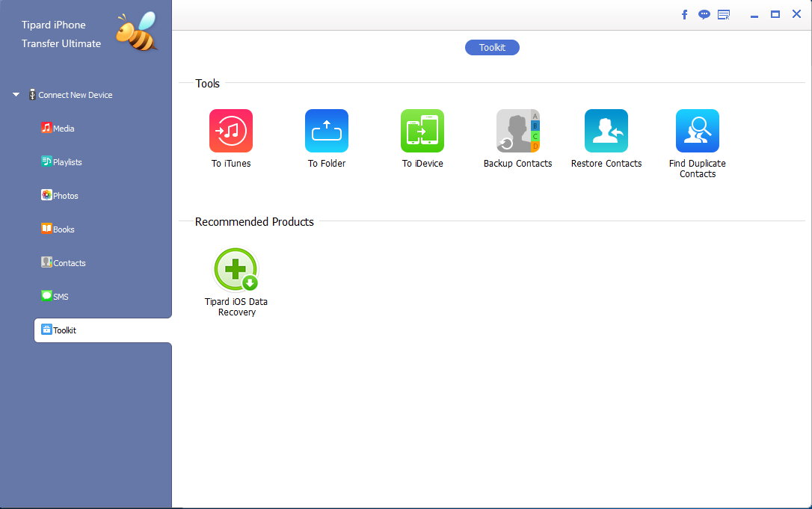Open Tipard iOS Data Recovery product

click(236, 269)
